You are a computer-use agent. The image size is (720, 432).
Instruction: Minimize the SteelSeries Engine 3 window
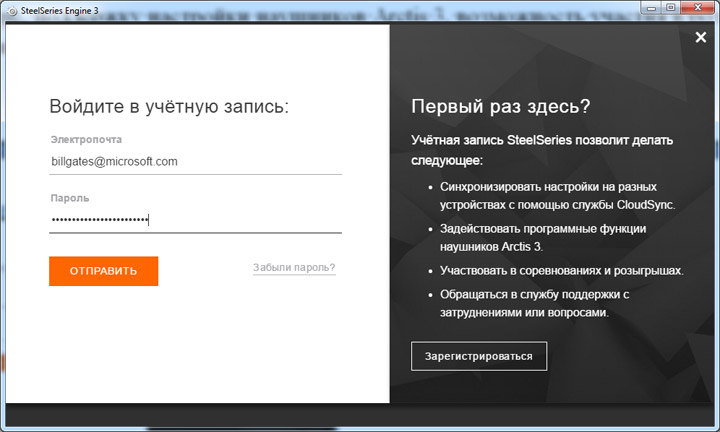(x=651, y=8)
